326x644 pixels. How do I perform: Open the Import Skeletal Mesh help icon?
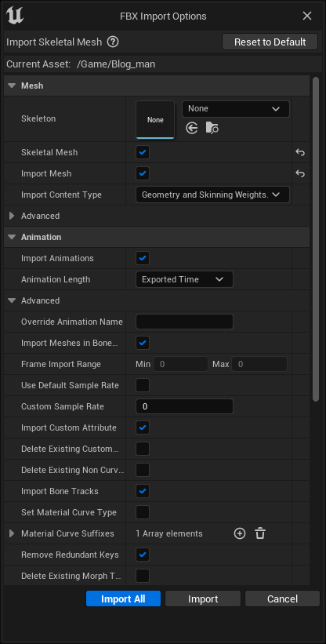(x=113, y=42)
